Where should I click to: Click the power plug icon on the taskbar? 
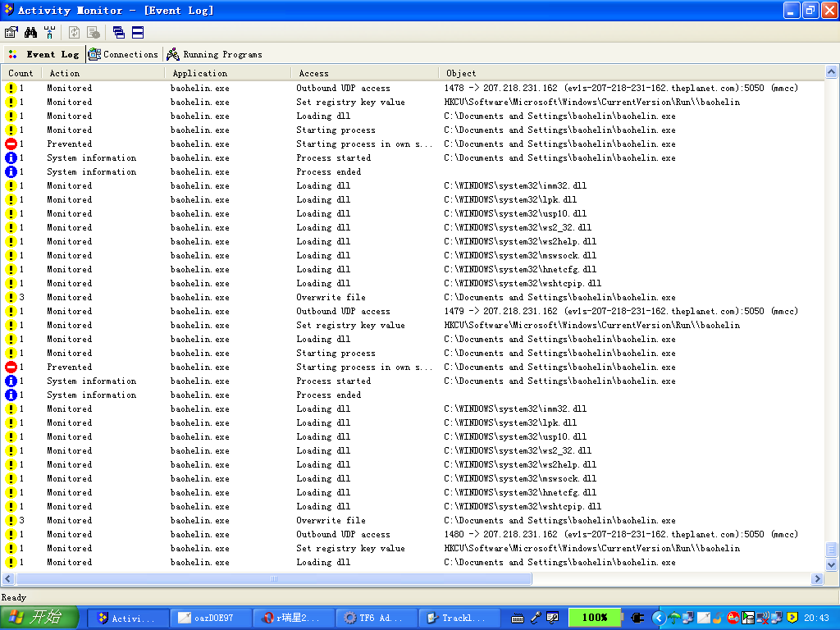[637, 618]
